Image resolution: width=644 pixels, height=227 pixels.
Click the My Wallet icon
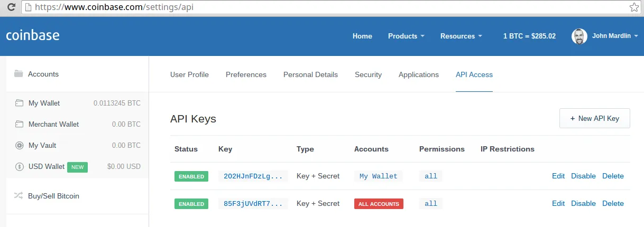tap(20, 103)
